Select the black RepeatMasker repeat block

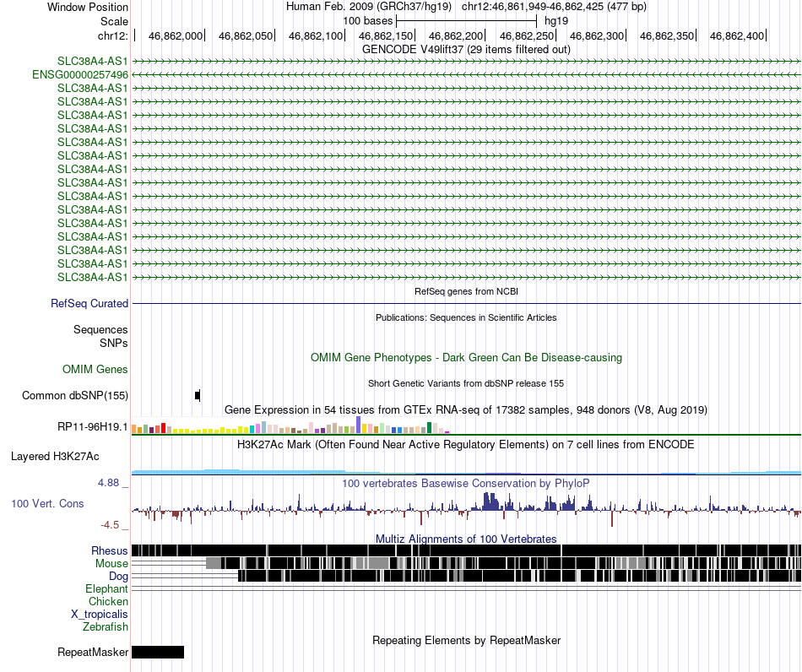[158, 652]
